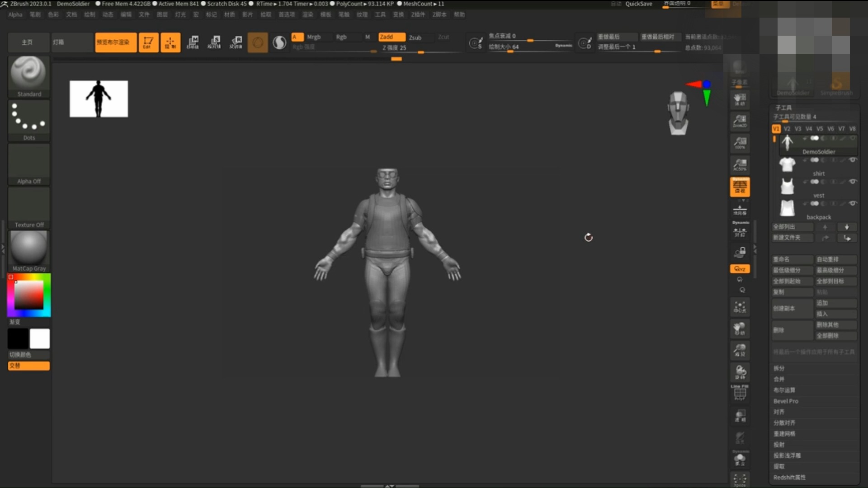Select the Zoom2D tool on the right shelf
The width and height of the screenshot is (868, 488).
[x=740, y=121]
